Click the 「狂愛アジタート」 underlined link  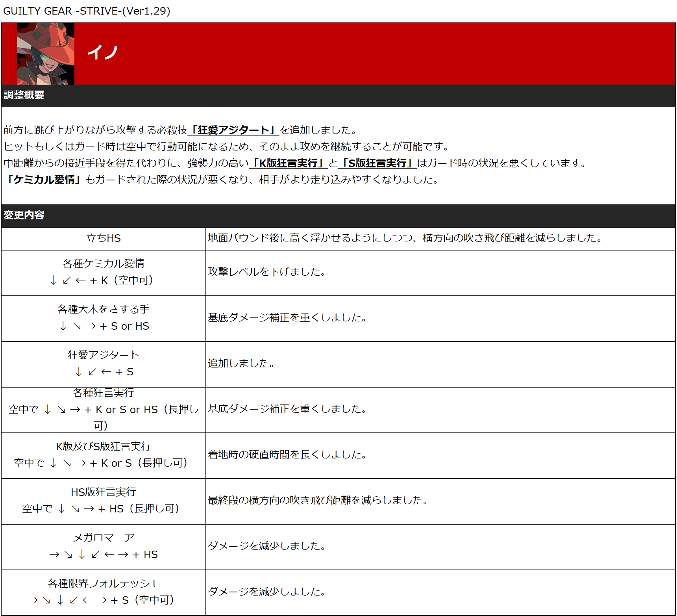point(233,130)
